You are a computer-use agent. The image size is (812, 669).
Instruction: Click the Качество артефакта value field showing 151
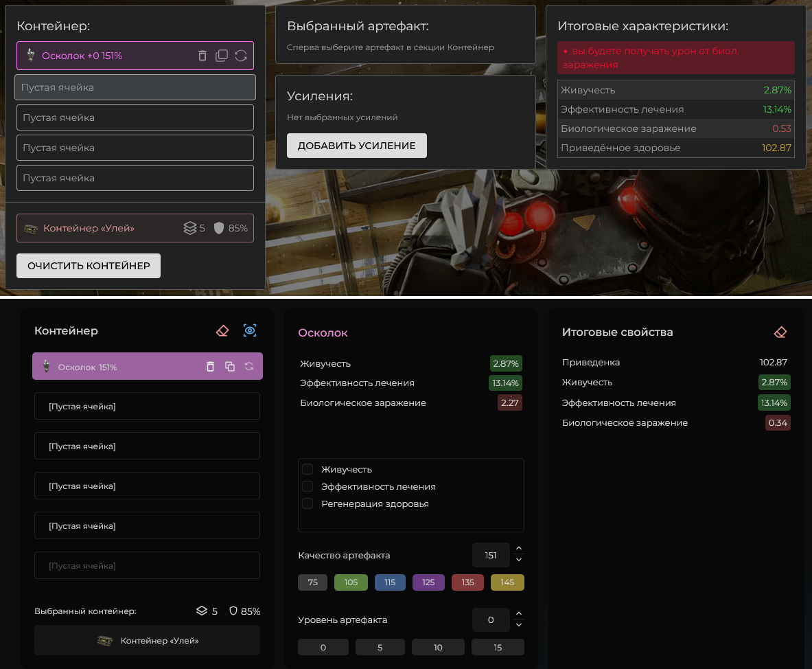click(x=491, y=555)
